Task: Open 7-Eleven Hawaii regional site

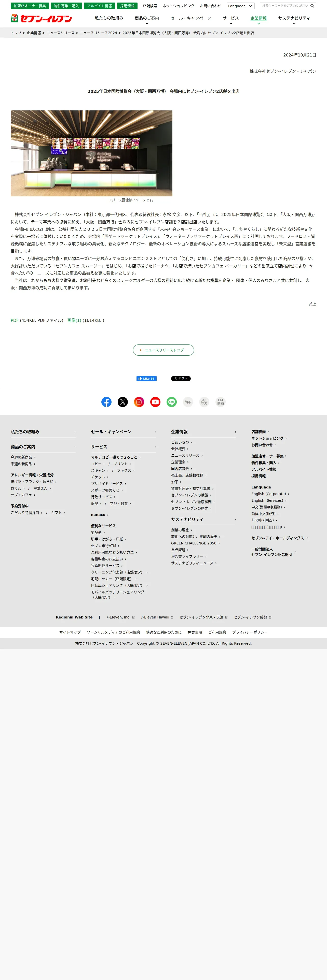Action: (x=157, y=617)
